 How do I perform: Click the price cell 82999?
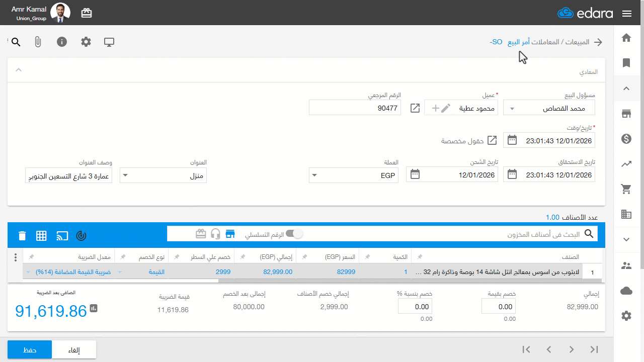[328, 272]
